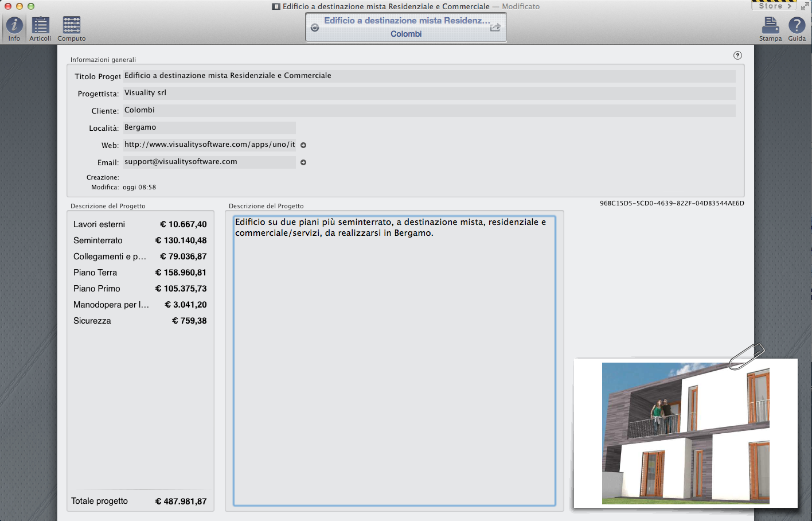Click the share arrow in the title box
Image resolution: width=812 pixels, height=521 pixels.
495,28
